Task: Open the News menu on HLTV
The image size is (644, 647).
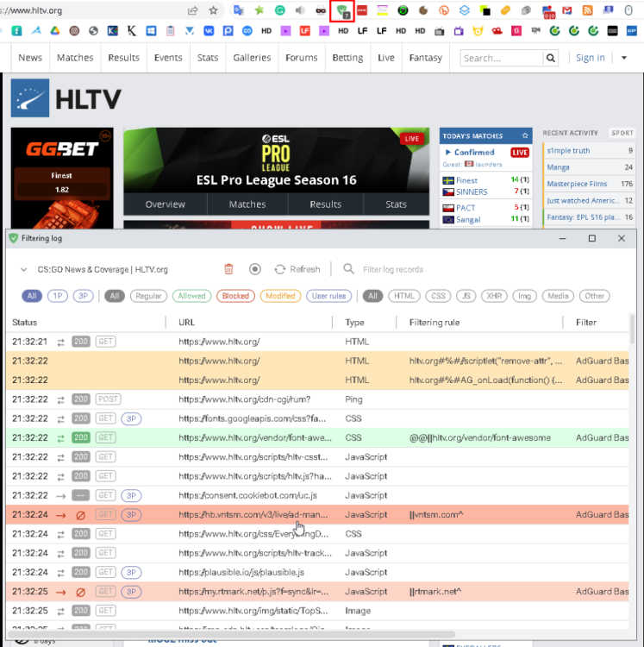Action: tap(30, 58)
